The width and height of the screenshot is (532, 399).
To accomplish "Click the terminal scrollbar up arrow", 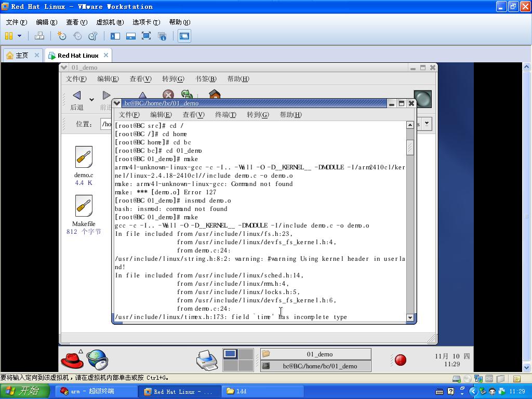I will pyautogui.click(x=410, y=125).
